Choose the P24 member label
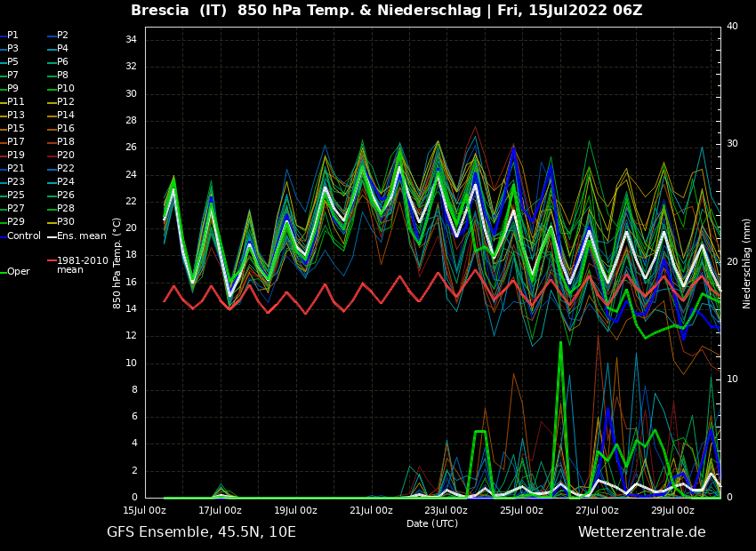 point(66,181)
